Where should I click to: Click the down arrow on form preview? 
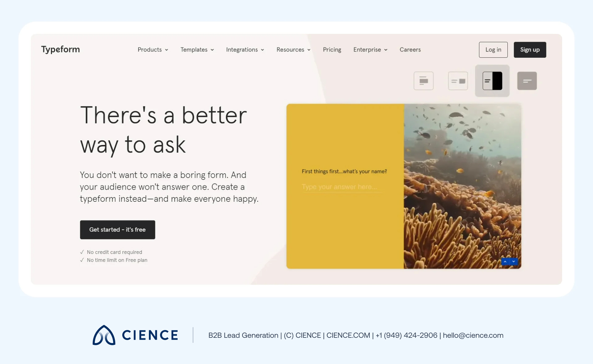coord(514,262)
